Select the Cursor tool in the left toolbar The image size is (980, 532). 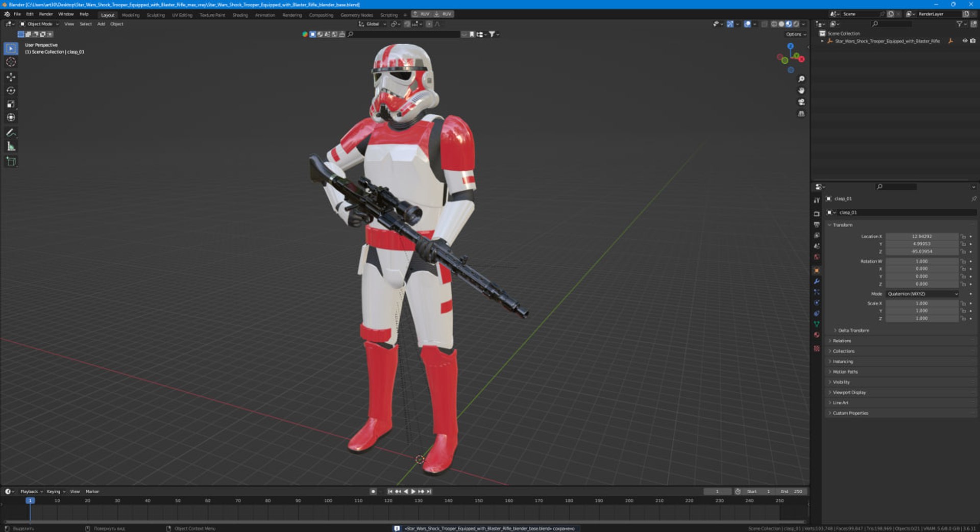tap(11, 62)
